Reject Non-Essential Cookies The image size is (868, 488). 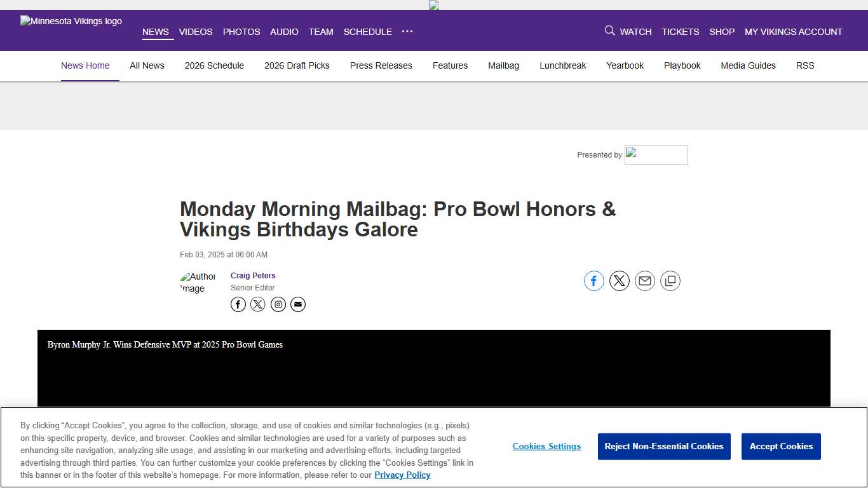664,446
